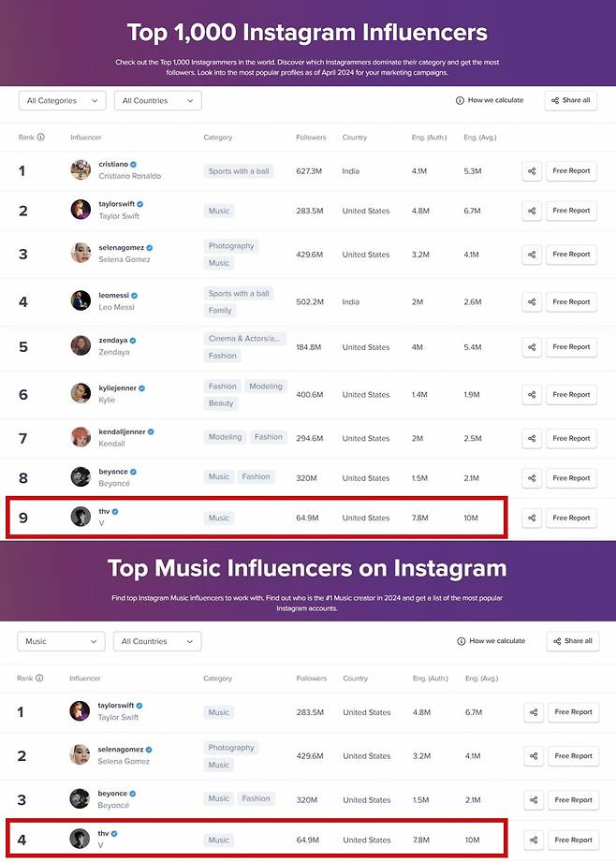Click Free Report for Leo Messi
This screenshot has height=862, width=616.
coord(571,301)
